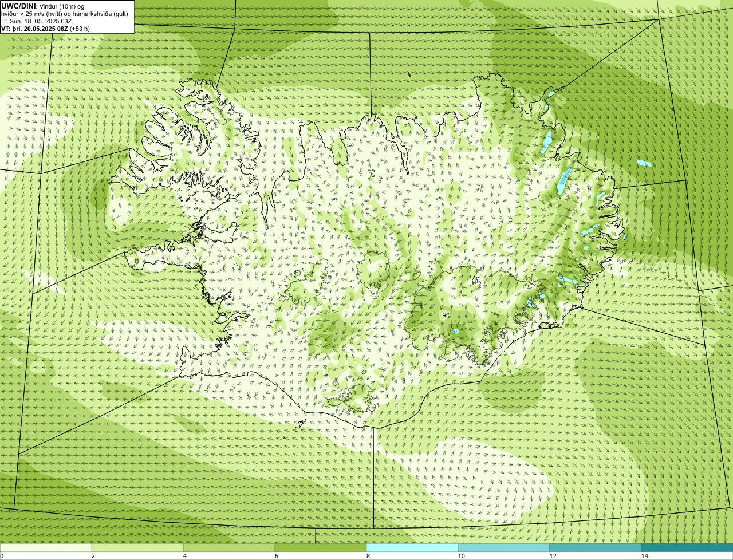Click the 2–4 m/s light green bar segment

(x=137, y=547)
